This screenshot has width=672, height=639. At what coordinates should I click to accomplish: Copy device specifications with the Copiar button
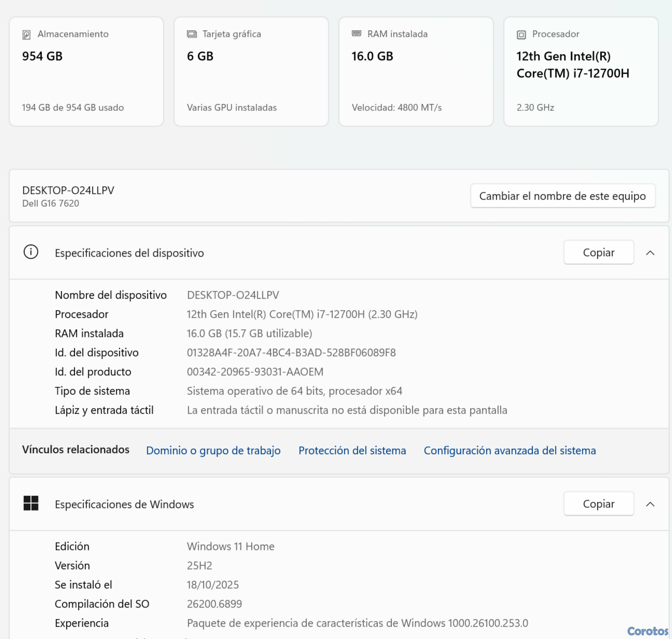598,252
